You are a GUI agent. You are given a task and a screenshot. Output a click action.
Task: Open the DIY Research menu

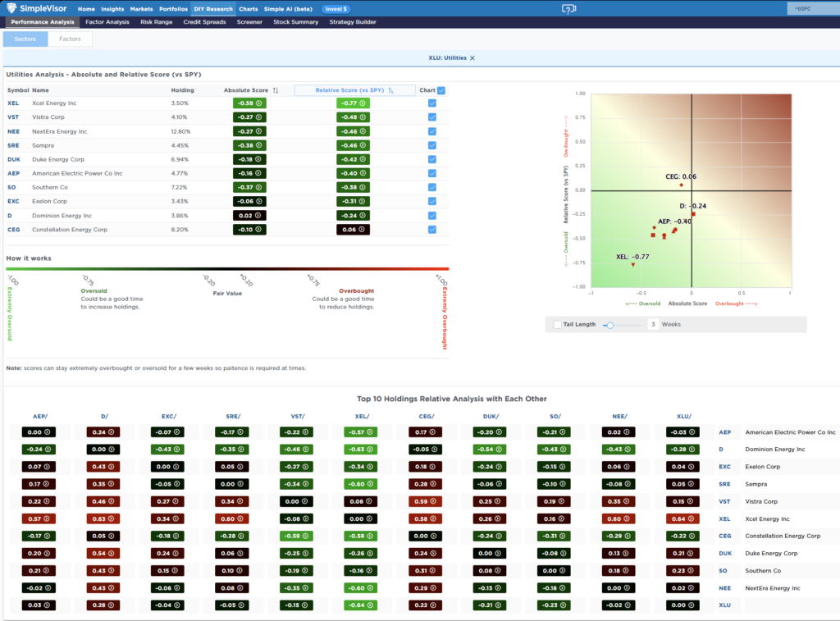212,8
